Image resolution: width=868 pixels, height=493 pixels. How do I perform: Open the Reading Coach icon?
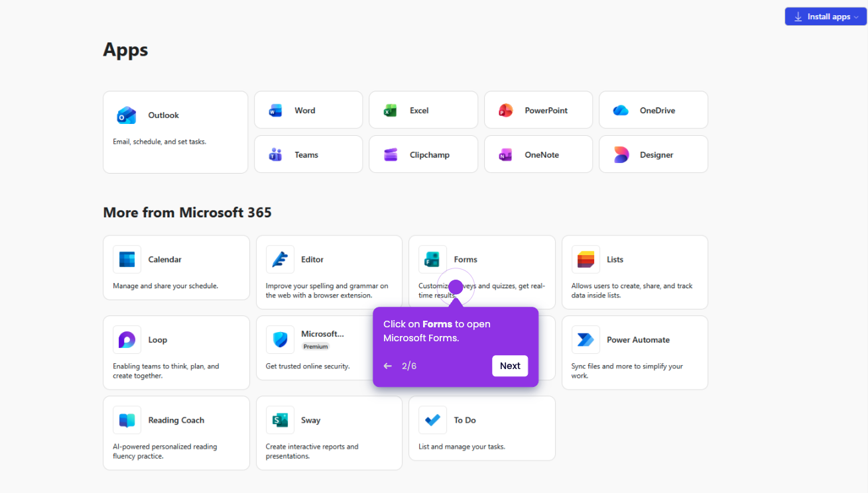(x=127, y=420)
